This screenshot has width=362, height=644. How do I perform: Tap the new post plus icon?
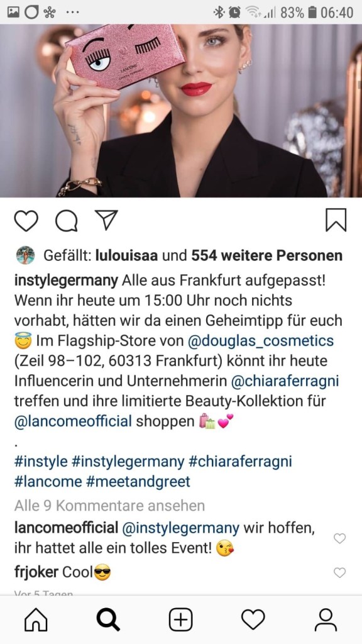(180, 619)
